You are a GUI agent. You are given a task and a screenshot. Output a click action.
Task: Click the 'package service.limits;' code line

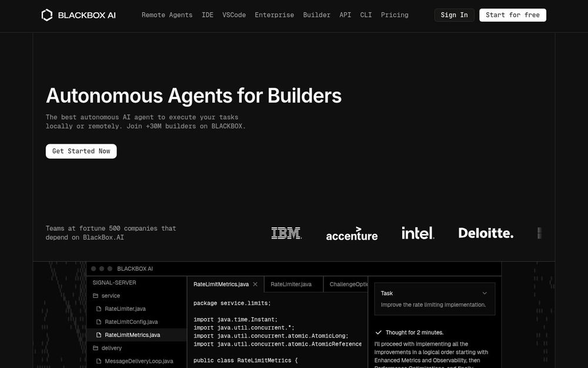[x=232, y=303]
